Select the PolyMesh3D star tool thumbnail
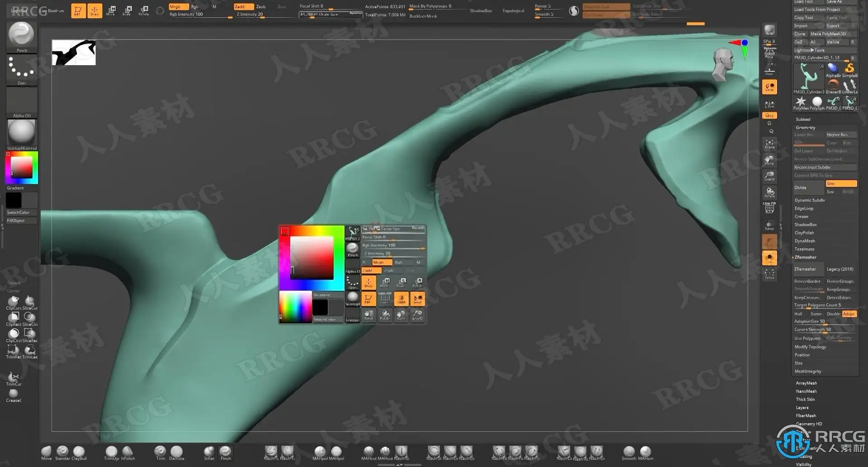 pyautogui.click(x=801, y=103)
